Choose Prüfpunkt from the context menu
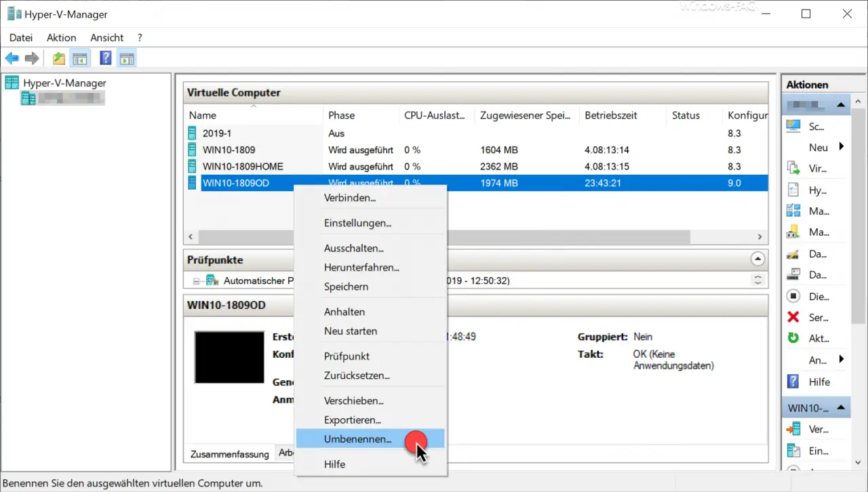Viewport: 868px width, 492px height. click(370, 356)
